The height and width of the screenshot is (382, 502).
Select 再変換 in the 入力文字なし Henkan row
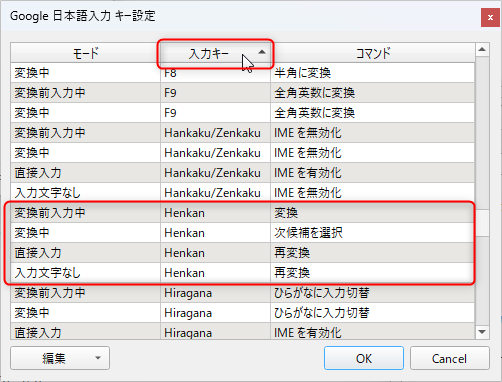[373, 273]
